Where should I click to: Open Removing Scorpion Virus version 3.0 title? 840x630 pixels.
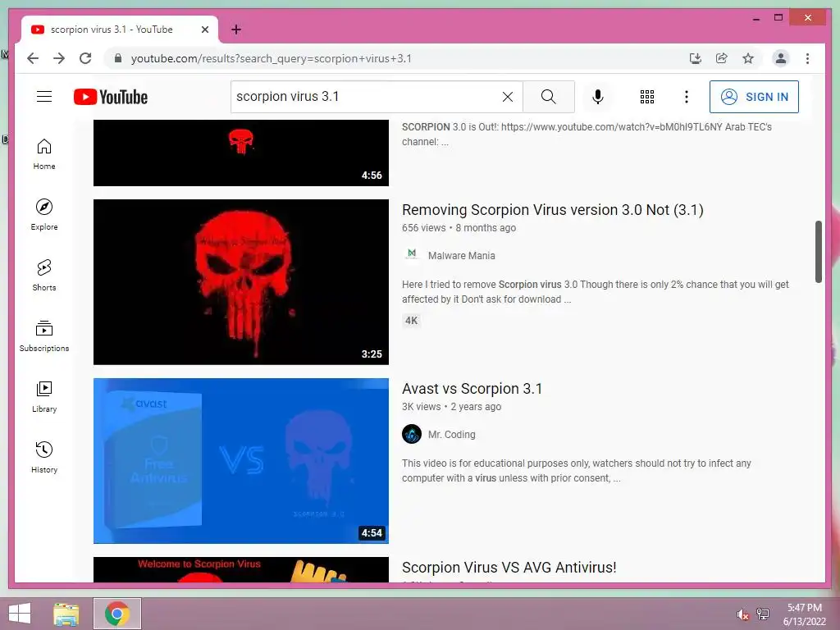coord(552,209)
